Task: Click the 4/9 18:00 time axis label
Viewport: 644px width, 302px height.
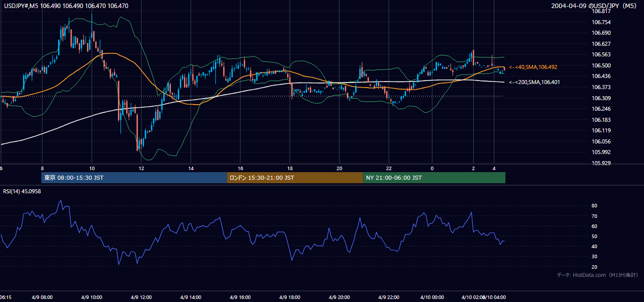Action: click(x=290, y=297)
